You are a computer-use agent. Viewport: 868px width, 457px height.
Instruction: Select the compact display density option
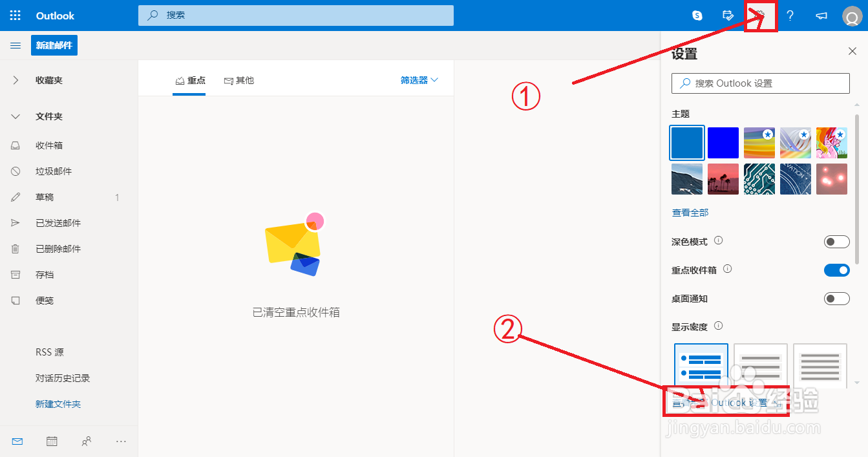click(820, 366)
